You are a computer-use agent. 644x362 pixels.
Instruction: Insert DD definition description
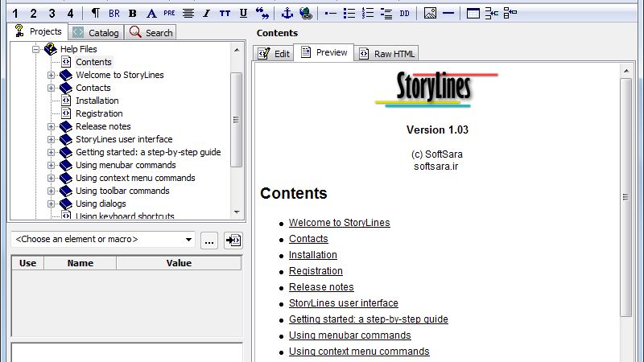[405, 14]
